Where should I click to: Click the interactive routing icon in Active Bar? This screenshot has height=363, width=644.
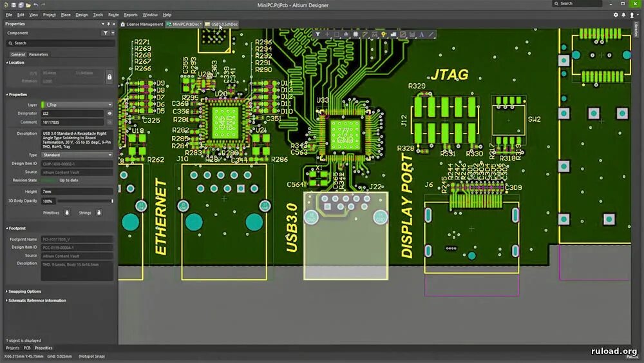(365, 35)
